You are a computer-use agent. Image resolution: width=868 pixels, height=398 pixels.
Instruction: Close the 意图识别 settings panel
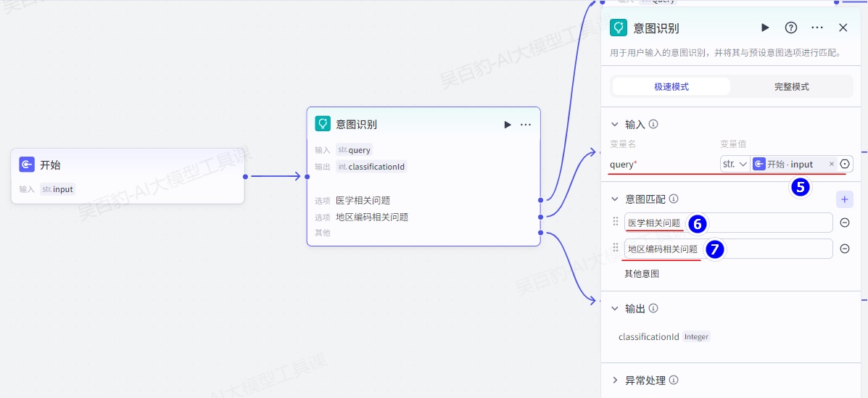coord(843,28)
